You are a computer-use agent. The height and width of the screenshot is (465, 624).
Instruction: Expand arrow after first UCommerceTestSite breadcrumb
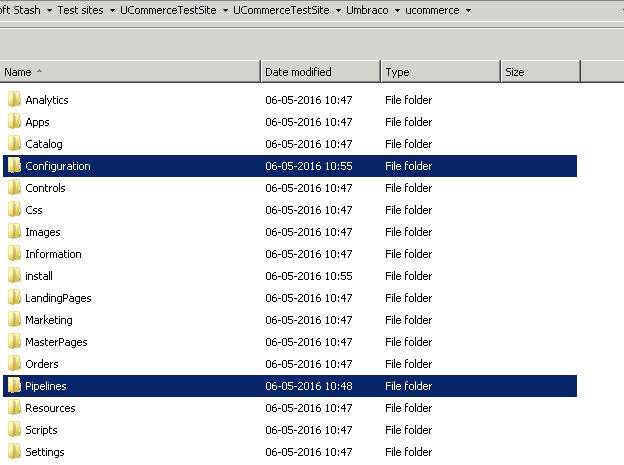[x=225, y=11]
